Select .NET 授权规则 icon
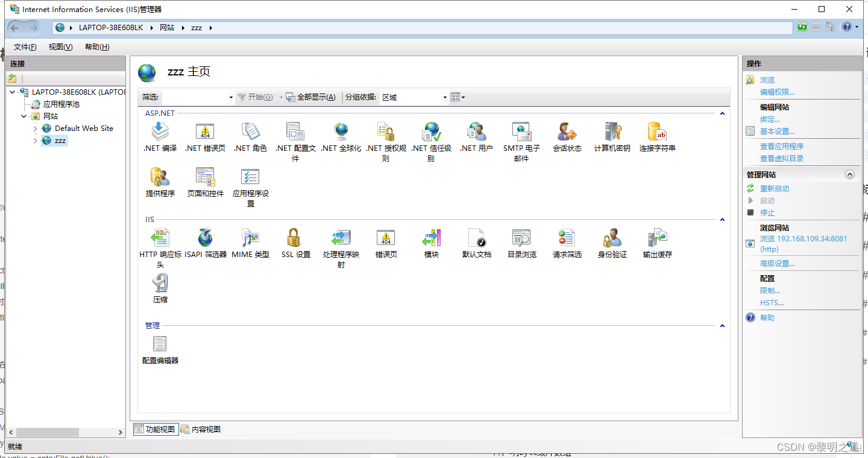 (x=386, y=132)
